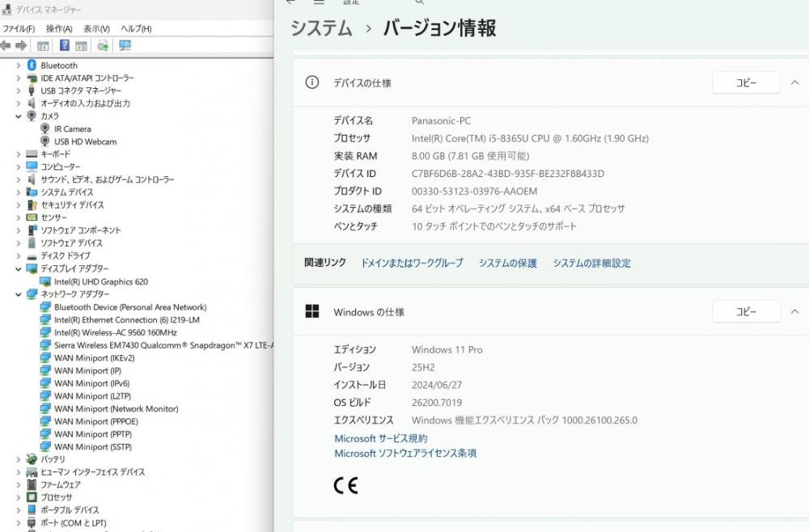Open Microsoft サービス規約 link
This screenshot has height=532, width=809.
pos(381,438)
